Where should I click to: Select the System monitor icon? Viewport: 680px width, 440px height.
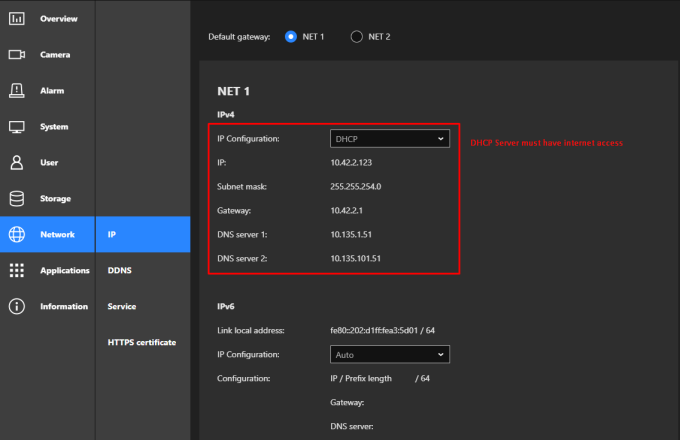point(17,127)
